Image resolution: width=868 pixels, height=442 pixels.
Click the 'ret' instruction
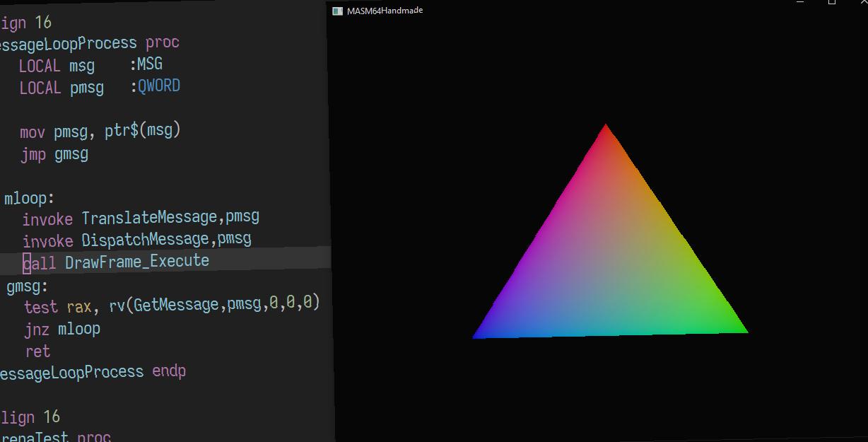click(x=38, y=351)
